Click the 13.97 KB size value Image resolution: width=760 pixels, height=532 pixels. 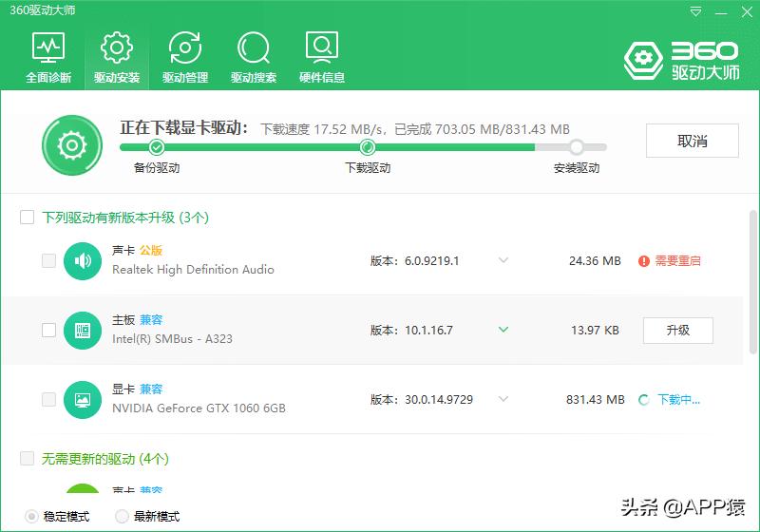pos(595,330)
